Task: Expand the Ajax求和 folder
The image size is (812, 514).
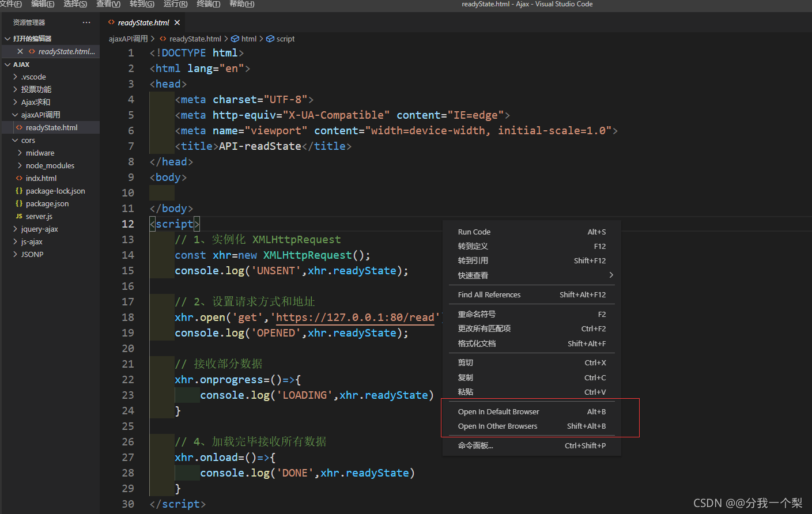Action: pyautogui.click(x=15, y=102)
